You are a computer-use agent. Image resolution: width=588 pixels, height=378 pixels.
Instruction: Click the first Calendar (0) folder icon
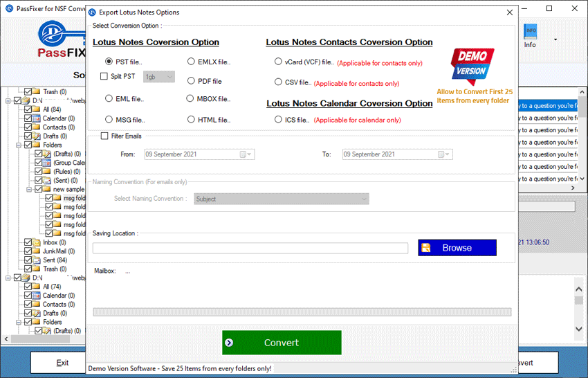pyautogui.click(x=37, y=118)
